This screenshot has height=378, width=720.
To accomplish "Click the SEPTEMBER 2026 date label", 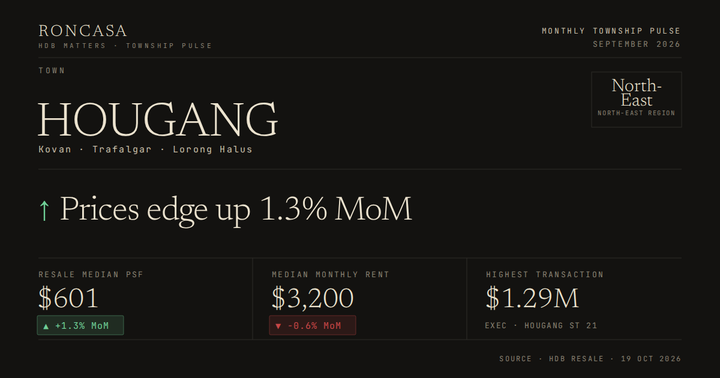I will click(636, 44).
